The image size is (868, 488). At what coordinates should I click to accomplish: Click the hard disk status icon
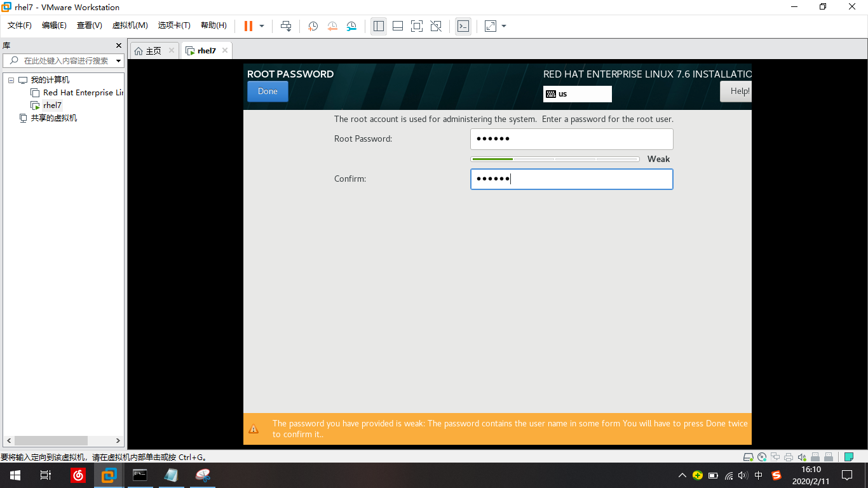(x=749, y=457)
